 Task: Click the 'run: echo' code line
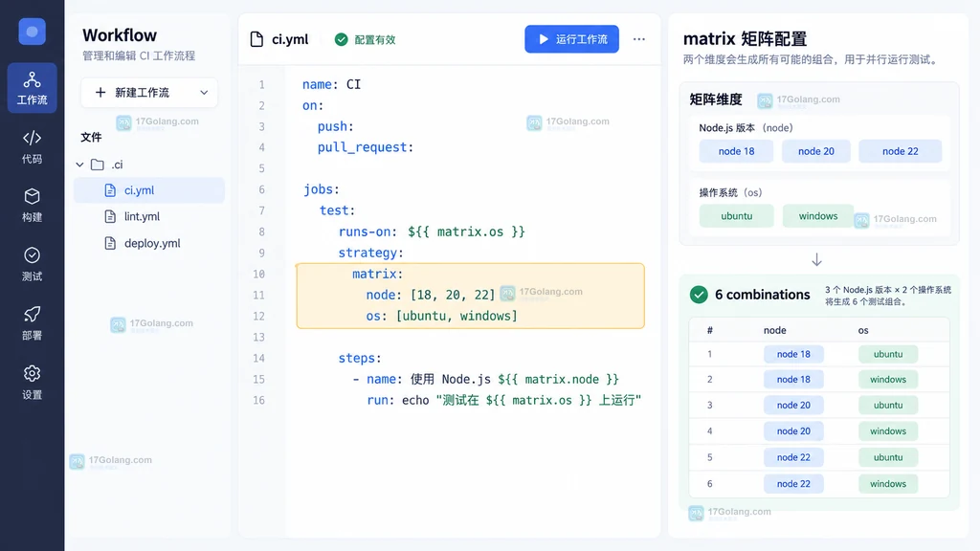pos(503,400)
